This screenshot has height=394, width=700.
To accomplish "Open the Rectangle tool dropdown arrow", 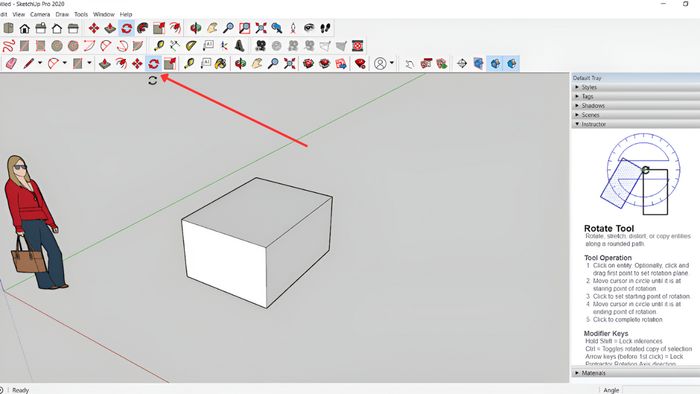I will pos(89,63).
